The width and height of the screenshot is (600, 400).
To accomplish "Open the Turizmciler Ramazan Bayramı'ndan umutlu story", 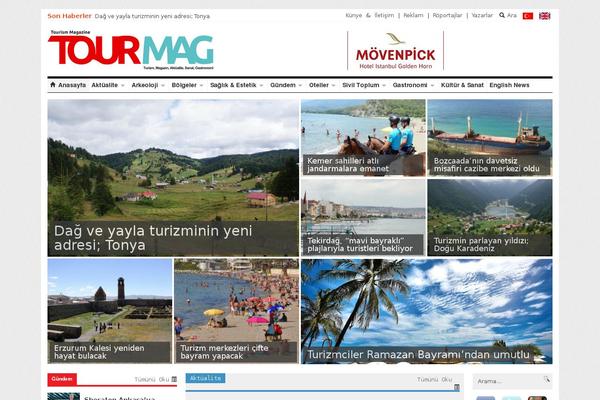I will pos(427,311).
